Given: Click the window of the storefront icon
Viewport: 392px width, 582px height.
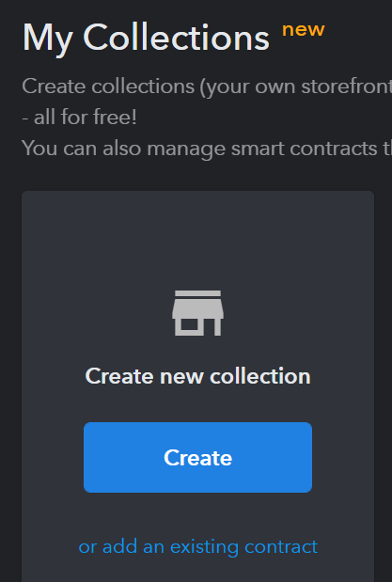Looking at the screenshot, I should pyautogui.click(x=189, y=324).
